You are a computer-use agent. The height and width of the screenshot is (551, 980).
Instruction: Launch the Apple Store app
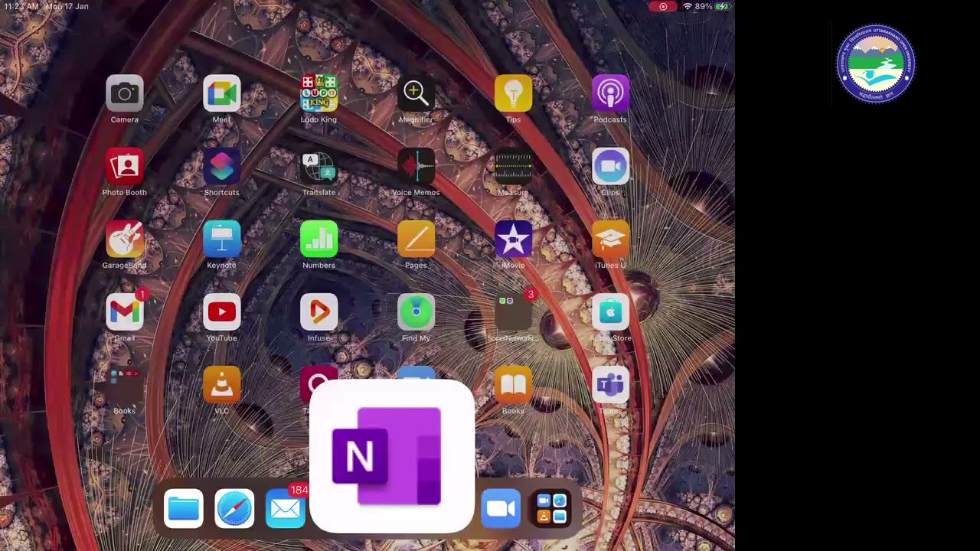[611, 311]
